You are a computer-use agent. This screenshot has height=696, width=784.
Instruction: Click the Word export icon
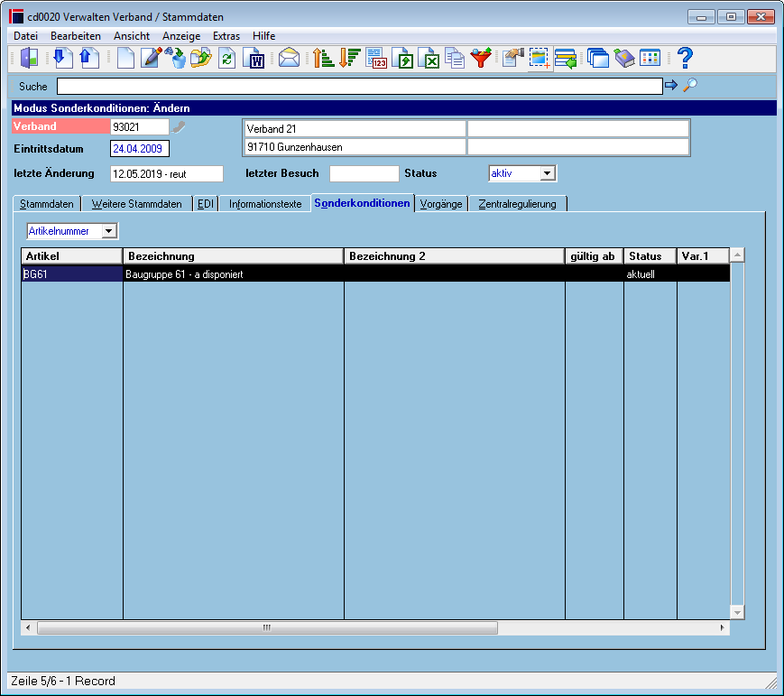254,58
